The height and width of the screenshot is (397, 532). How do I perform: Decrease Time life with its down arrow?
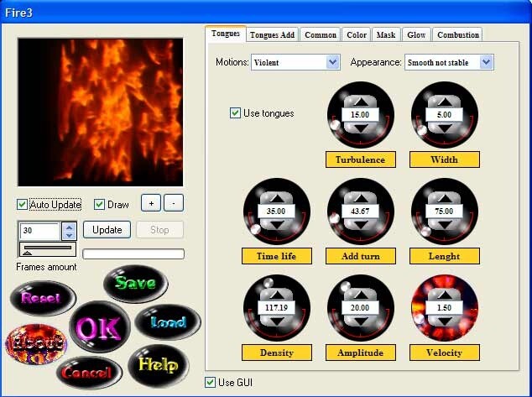pyautogui.click(x=277, y=225)
